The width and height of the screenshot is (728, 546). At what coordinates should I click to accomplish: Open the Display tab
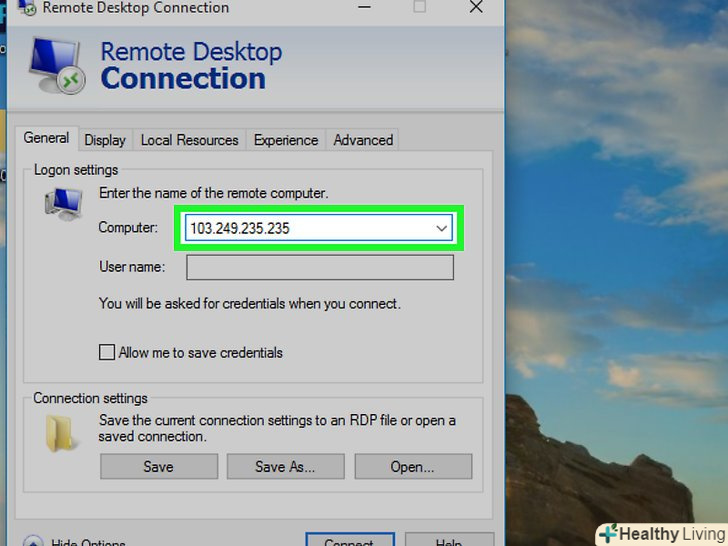(105, 140)
